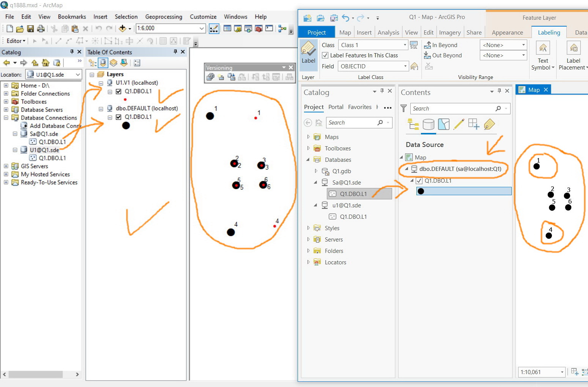This screenshot has height=387, width=588.
Task: Open the Bookmarks menu in ArcMap
Action: pos(72,17)
